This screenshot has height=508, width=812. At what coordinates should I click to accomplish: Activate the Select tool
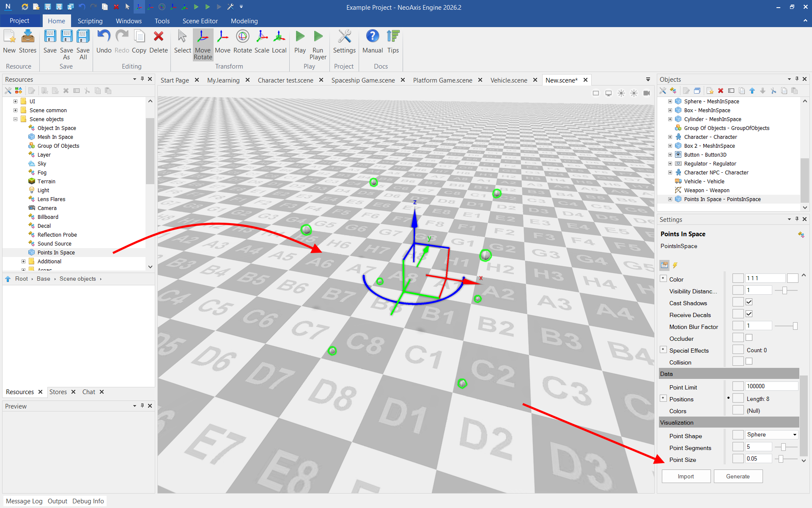[x=183, y=41]
